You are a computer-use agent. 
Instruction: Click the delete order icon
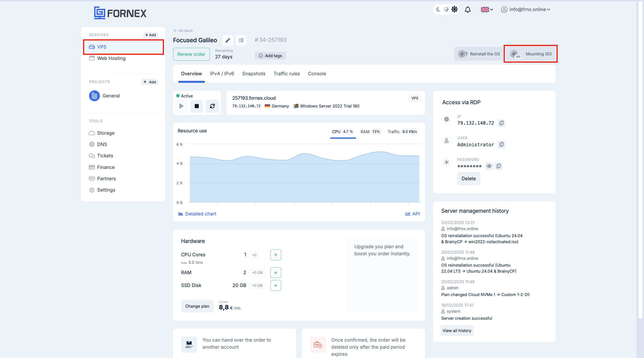318,345
